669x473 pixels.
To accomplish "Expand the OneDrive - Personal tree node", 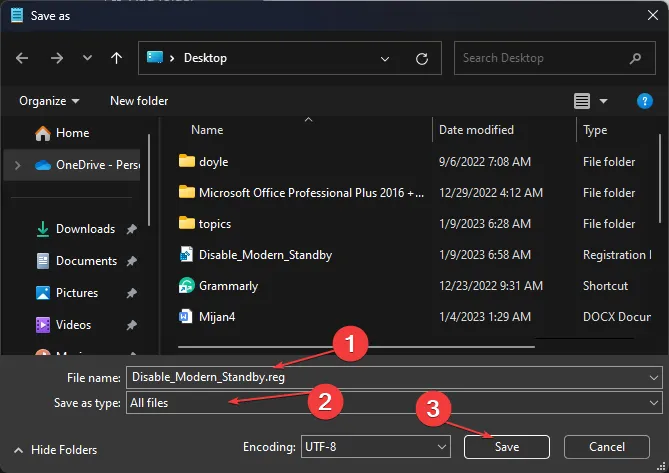I will [x=17, y=165].
